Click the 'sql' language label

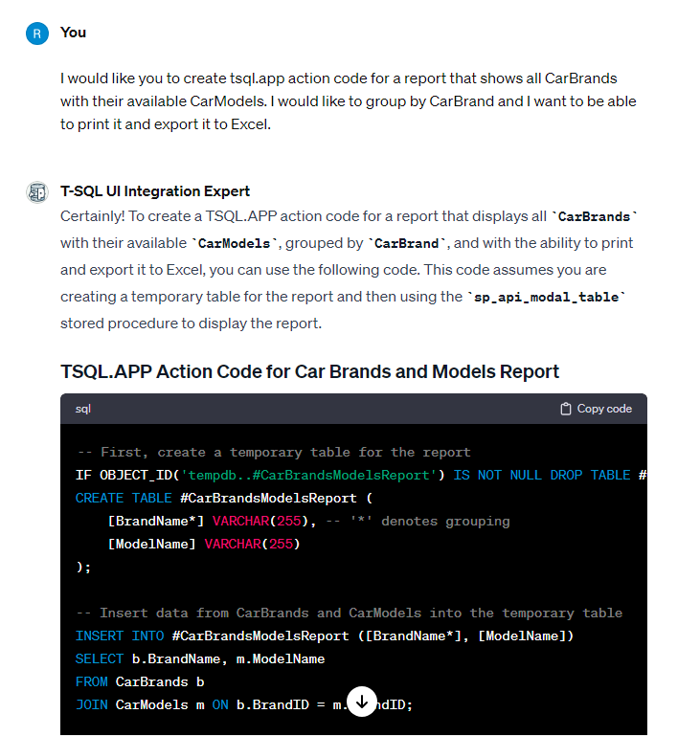[x=82, y=409]
